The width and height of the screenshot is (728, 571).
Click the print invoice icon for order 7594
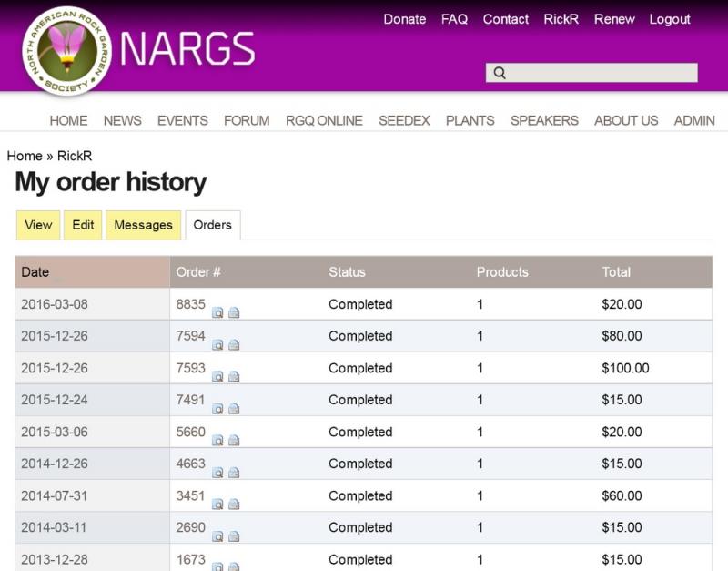click(x=234, y=344)
